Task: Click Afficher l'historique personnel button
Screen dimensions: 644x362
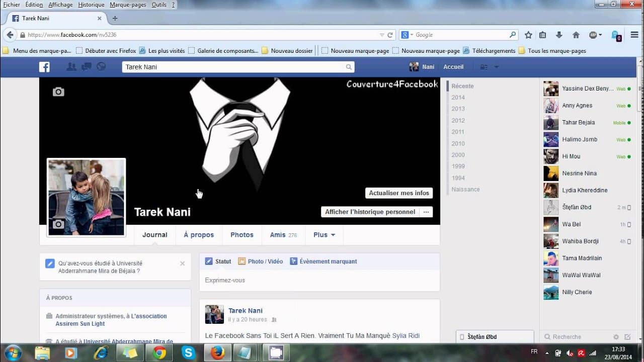Action: (x=370, y=212)
